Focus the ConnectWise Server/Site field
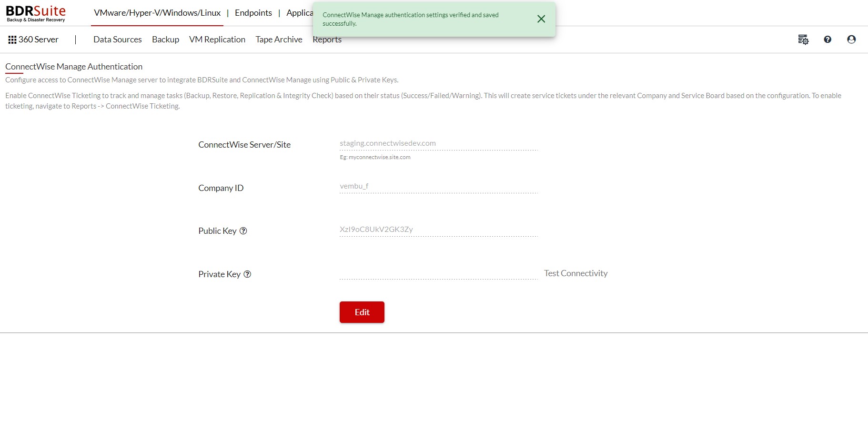 tap(439, 143)
